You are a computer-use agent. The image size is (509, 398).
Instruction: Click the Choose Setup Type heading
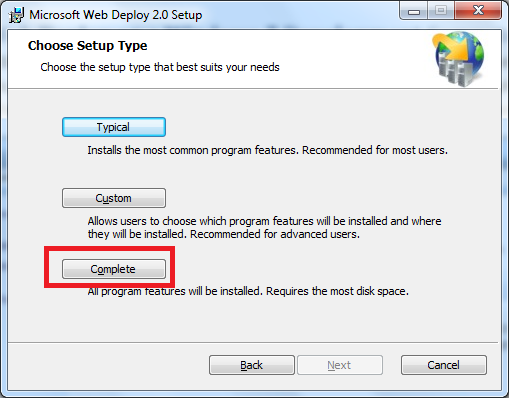click(x=87, y=46)
